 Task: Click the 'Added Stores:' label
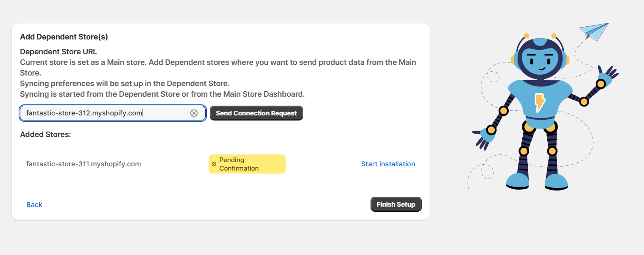coord(45,135)
